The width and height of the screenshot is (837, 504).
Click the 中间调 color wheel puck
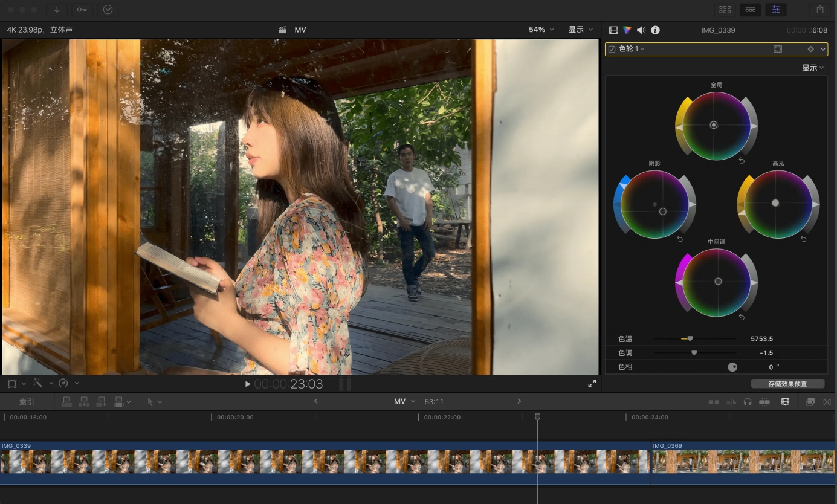click(x=718, y=281)
